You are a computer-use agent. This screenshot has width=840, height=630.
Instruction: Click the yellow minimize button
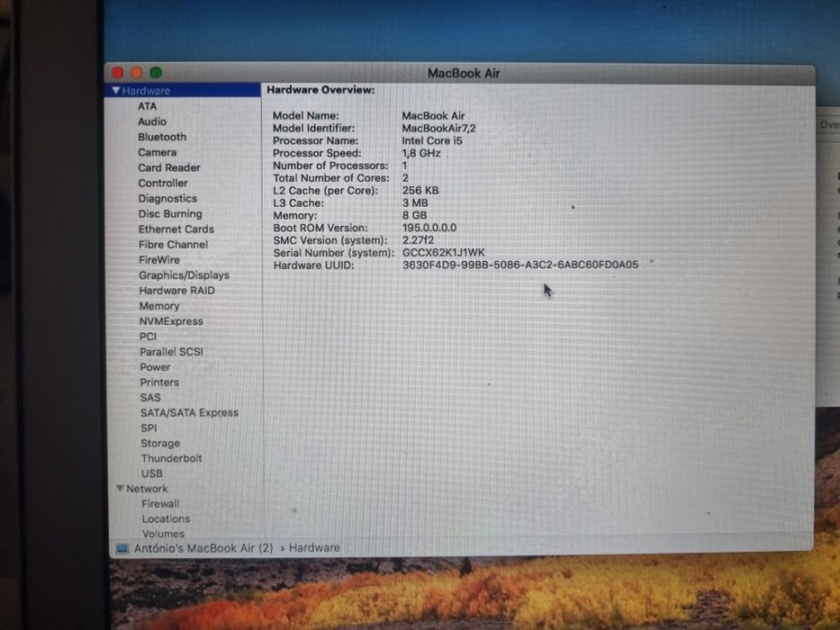tap(137, 73)
